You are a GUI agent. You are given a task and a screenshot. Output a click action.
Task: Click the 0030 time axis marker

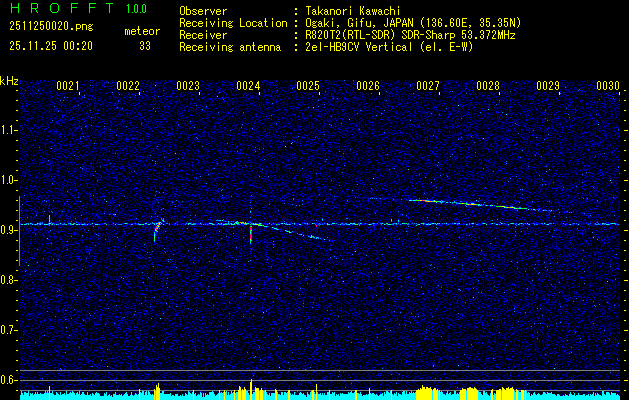[x=608, y=86]
